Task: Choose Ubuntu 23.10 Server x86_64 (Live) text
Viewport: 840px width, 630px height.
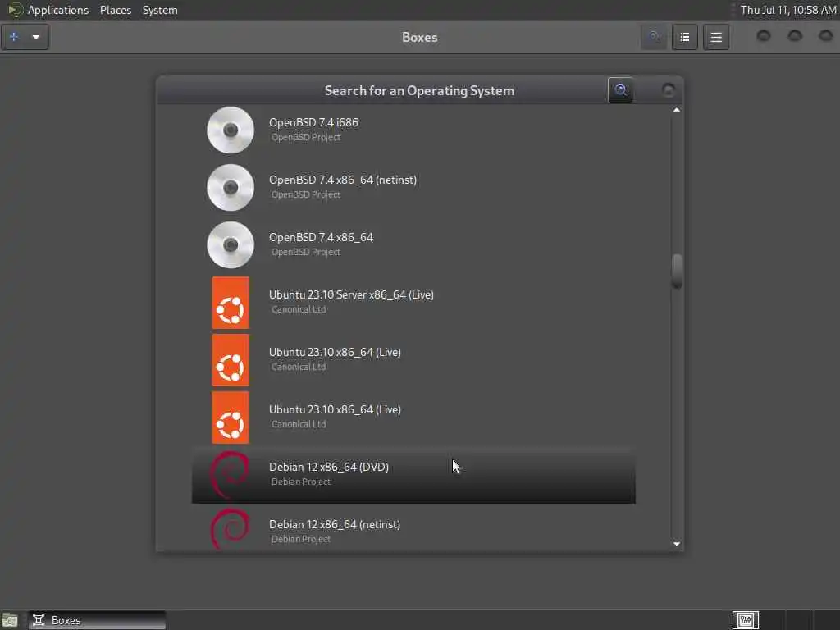Action: (x=351, y=294)
